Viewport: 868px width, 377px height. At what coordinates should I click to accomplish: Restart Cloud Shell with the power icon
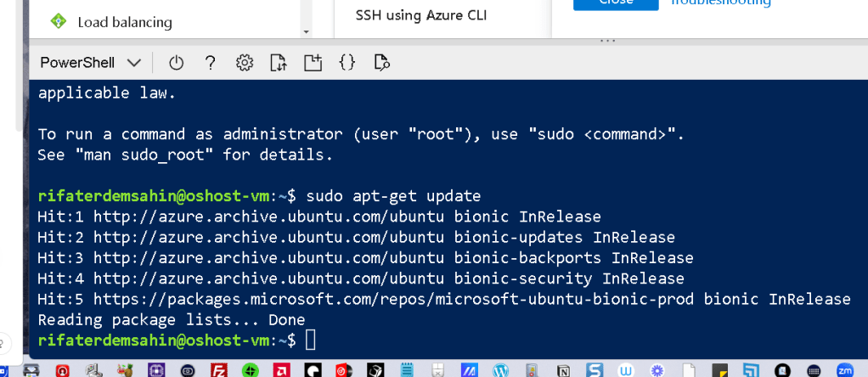coord(176,63)
